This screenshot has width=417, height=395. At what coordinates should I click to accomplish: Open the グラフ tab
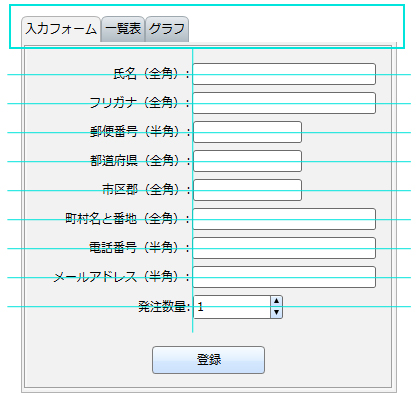pyautogui.click(x=167, y=29)
